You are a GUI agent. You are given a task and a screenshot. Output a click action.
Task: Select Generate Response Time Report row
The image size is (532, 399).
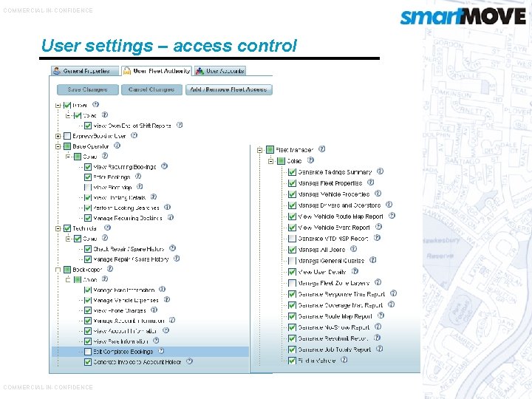(341, 294)
